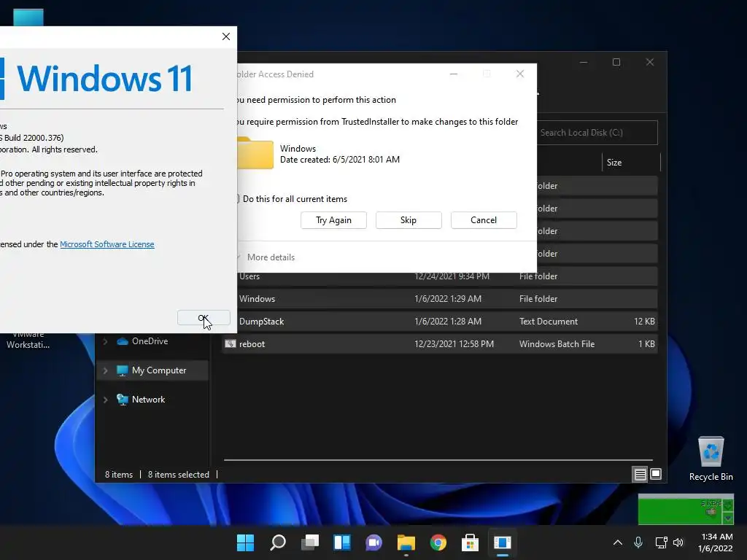The height and width of the screenshot is (560, 747).
Task: Select My Computer in the navigation pane
Action: click(x=158, y=370)
